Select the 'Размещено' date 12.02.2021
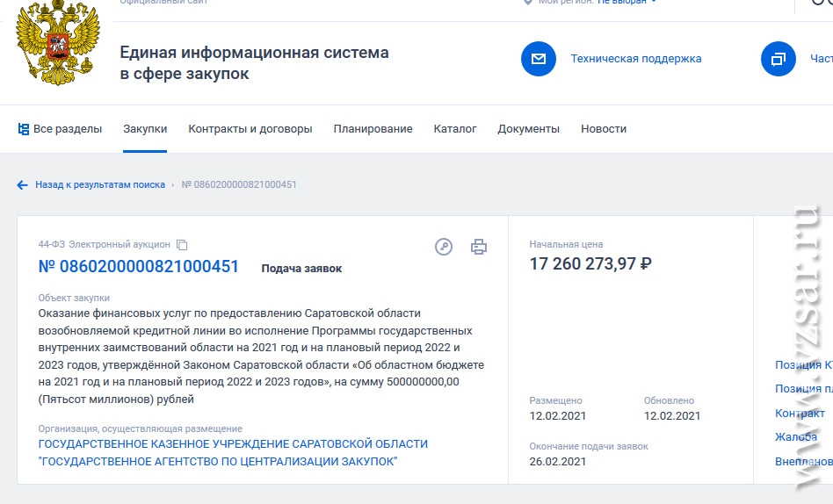833x504 pixels. pos(558,416)
